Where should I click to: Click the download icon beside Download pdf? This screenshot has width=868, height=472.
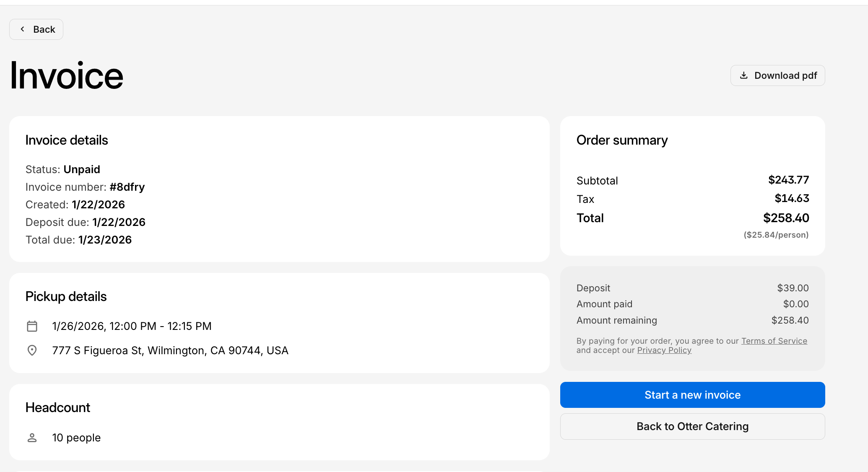744,75
